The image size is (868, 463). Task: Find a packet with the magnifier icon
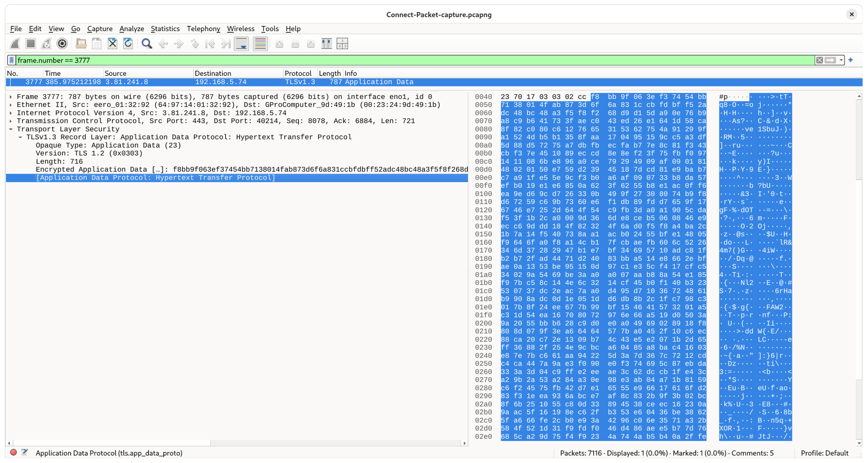147,44
